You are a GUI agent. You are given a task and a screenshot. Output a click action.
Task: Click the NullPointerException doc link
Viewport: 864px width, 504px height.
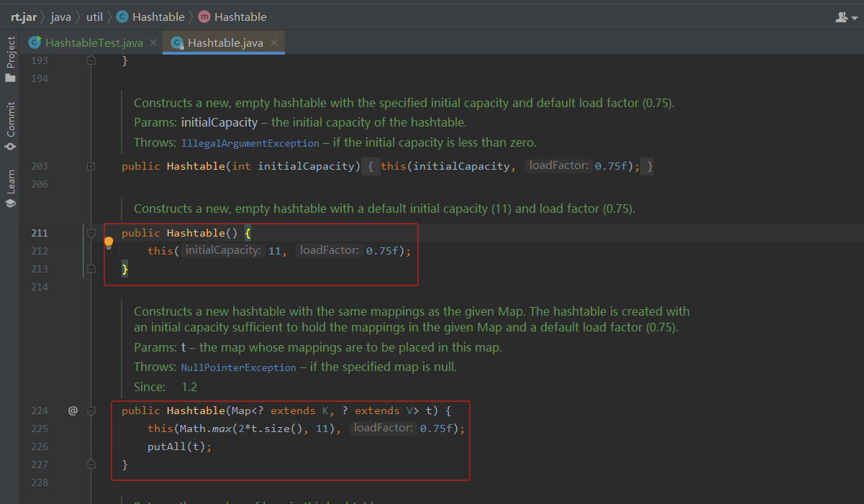tap(238, 367)
